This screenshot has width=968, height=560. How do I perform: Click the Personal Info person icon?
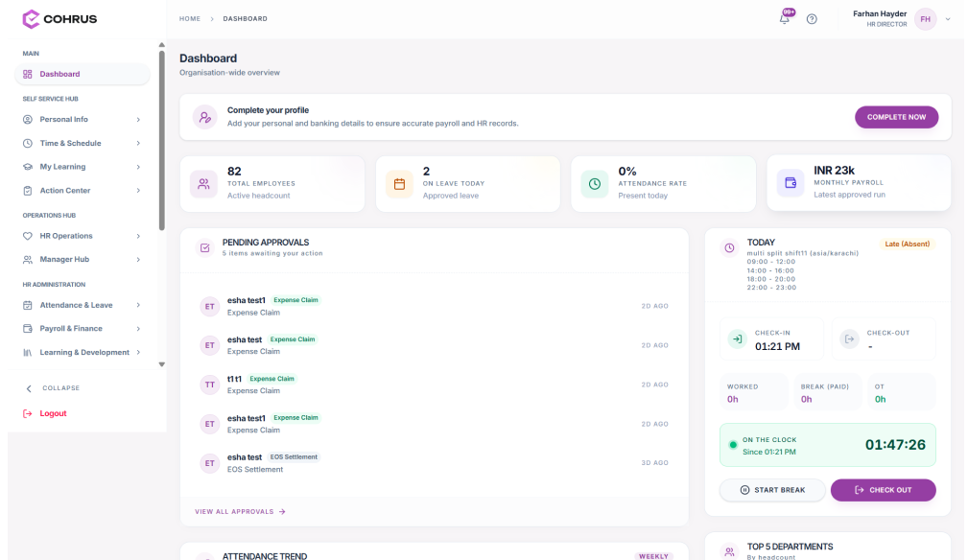click(x=28, y=120)
